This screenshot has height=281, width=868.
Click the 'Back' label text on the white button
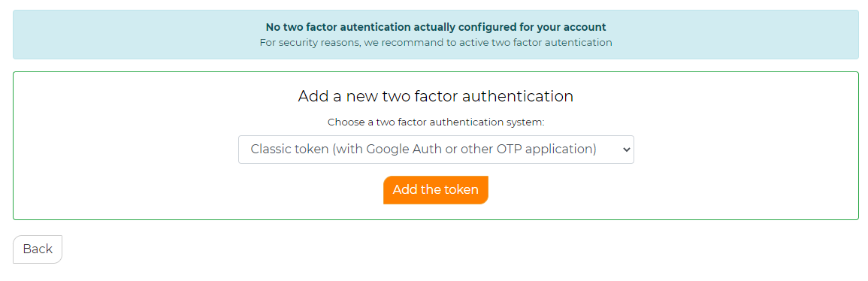pos(38,249)
